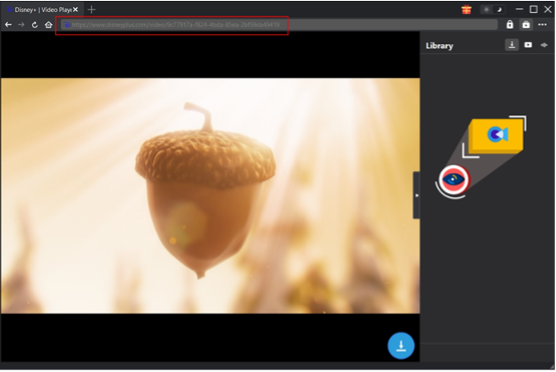Open a new tab with plus
The width and height of the screenshot is (556, 372).
[91, 10]
